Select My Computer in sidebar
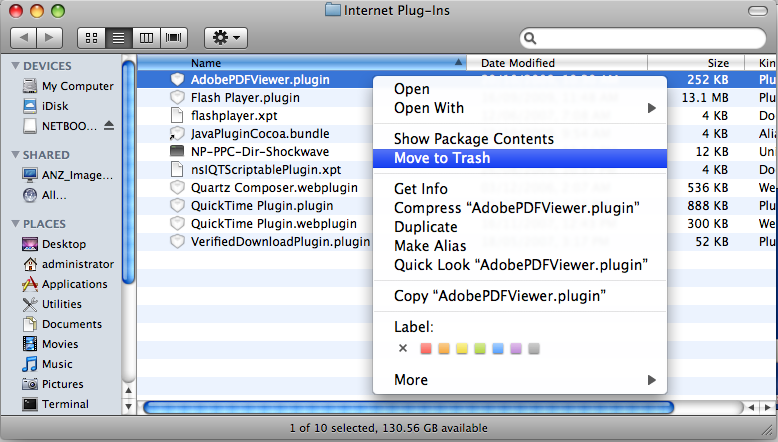Image resolution: width=778 pixels, height=442 pixels. (x=68, y=86)
